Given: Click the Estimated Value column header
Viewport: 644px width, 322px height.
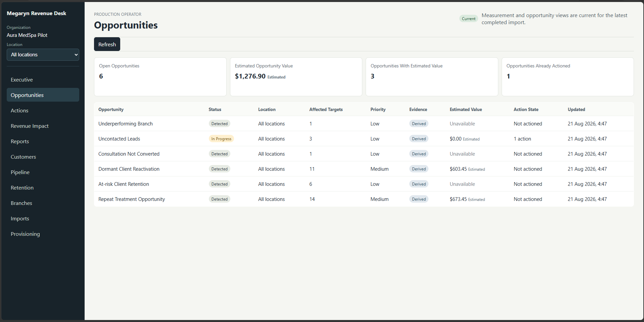Looking at the screenshot, I should [x=466, y=109].
